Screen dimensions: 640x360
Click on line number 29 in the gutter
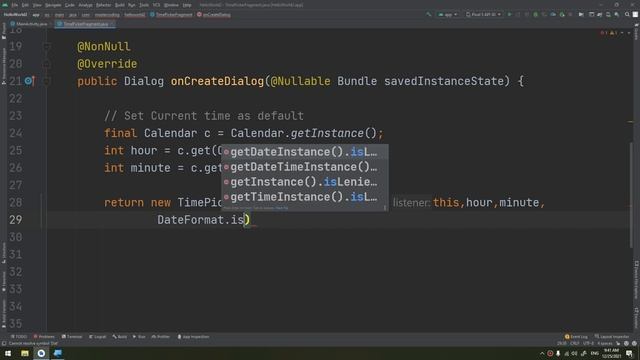[x=16, y=220]
